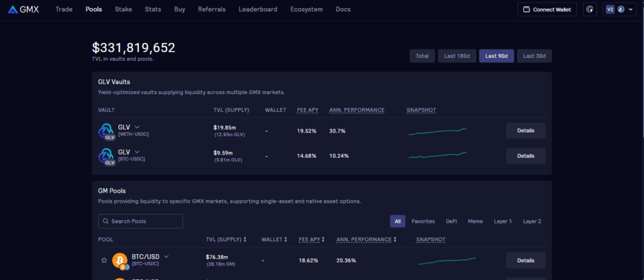This screenshot has height=280, width=644.
Task: Click the vaults SNAPSHOT column header
Action: click(421, 110)
